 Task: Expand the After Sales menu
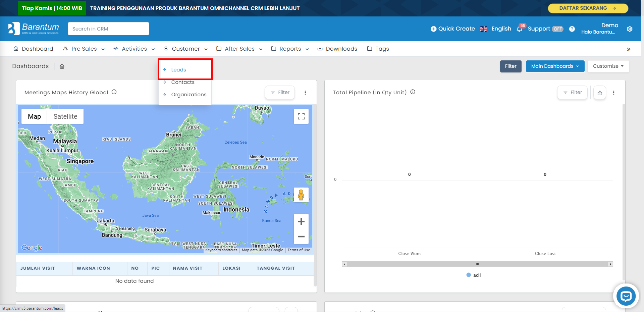(239, 49)
